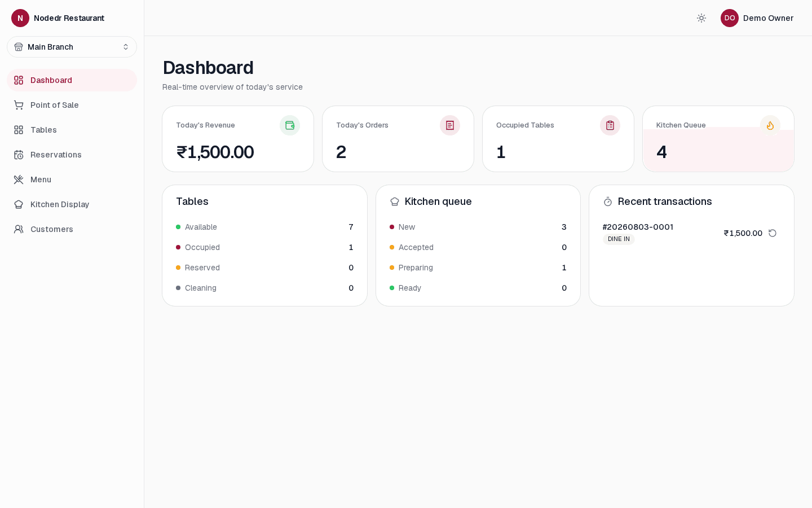Go to Point of Sale
Screen dimensions: 812x508
72,105
